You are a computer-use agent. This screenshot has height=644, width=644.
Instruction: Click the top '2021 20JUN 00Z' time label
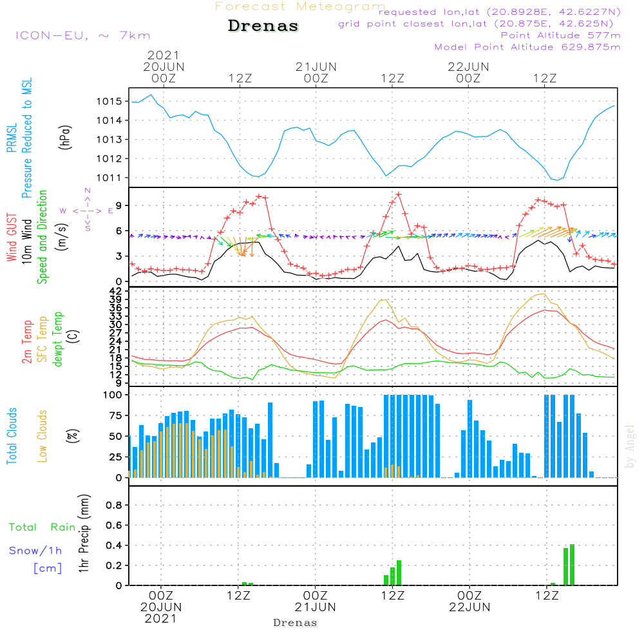pyautogui.click(x=164, y=67)
